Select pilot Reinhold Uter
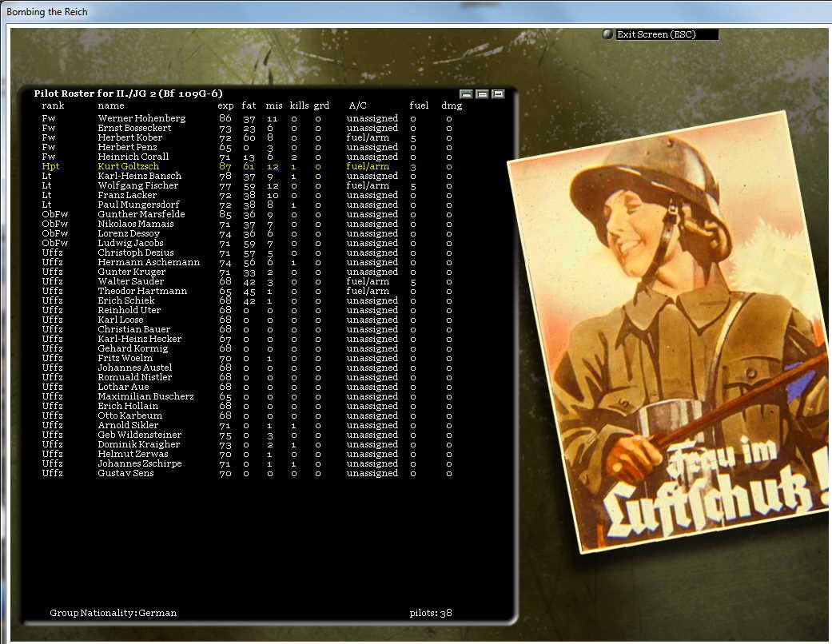This screenshot has width=832, height=644. pyautogui.click(x=129, y=309)
